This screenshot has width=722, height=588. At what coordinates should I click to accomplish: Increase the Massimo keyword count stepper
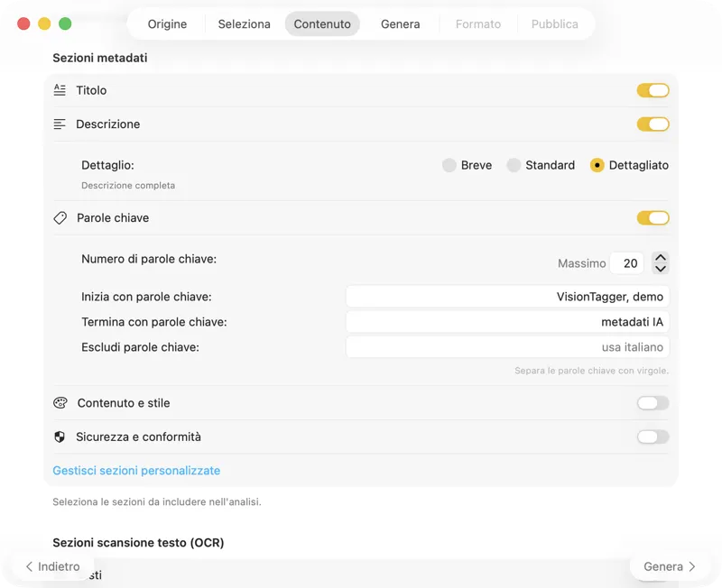[661, 257]
